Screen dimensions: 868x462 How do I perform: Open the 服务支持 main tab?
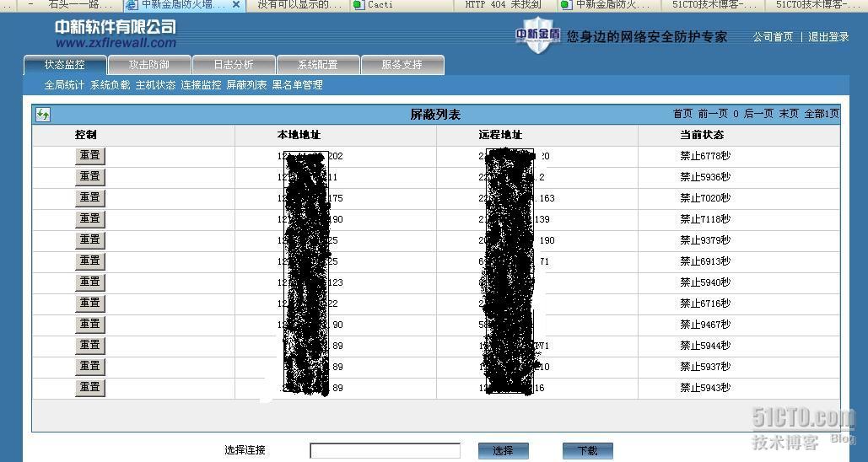(402, 65)
